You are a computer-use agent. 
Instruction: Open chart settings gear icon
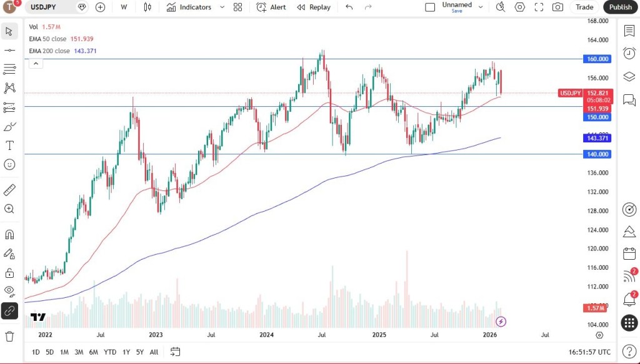[x=519, y=7]
